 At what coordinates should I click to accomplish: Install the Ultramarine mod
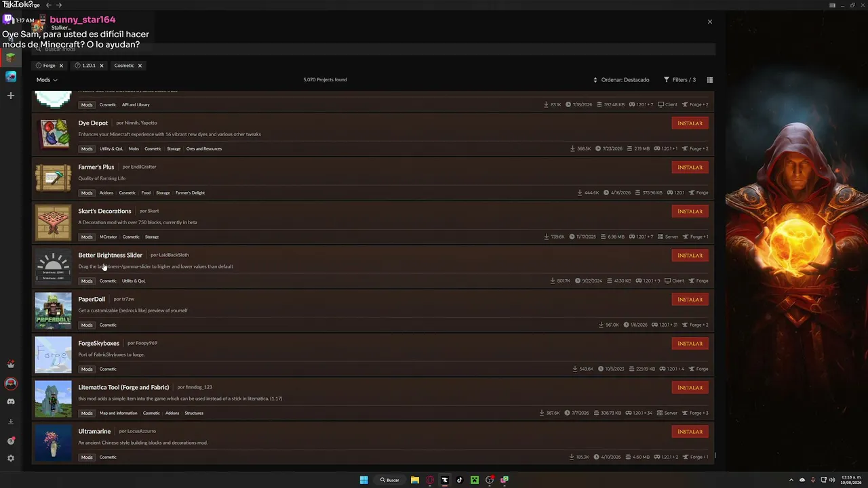point(690,432)
